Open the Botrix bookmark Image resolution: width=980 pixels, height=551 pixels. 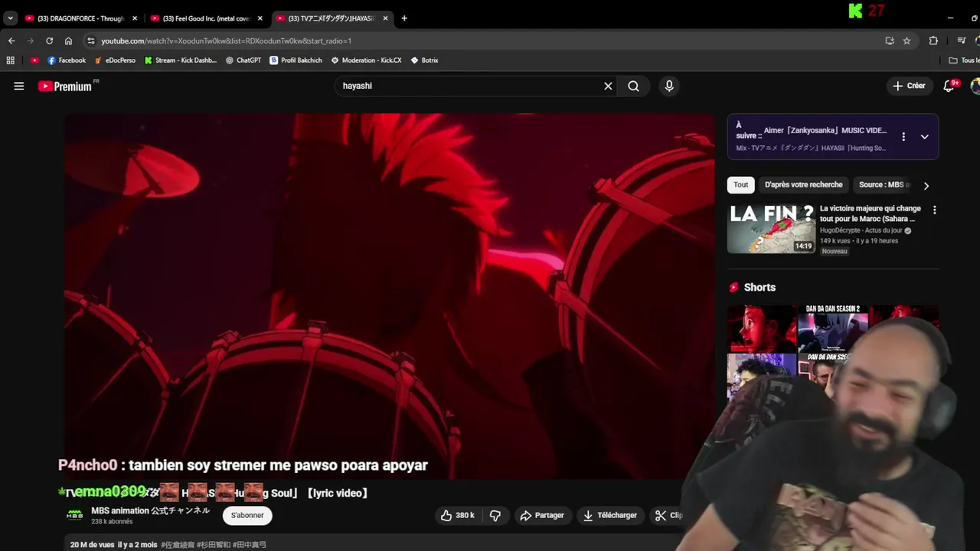pyautogui.click(x=424, y=60)
